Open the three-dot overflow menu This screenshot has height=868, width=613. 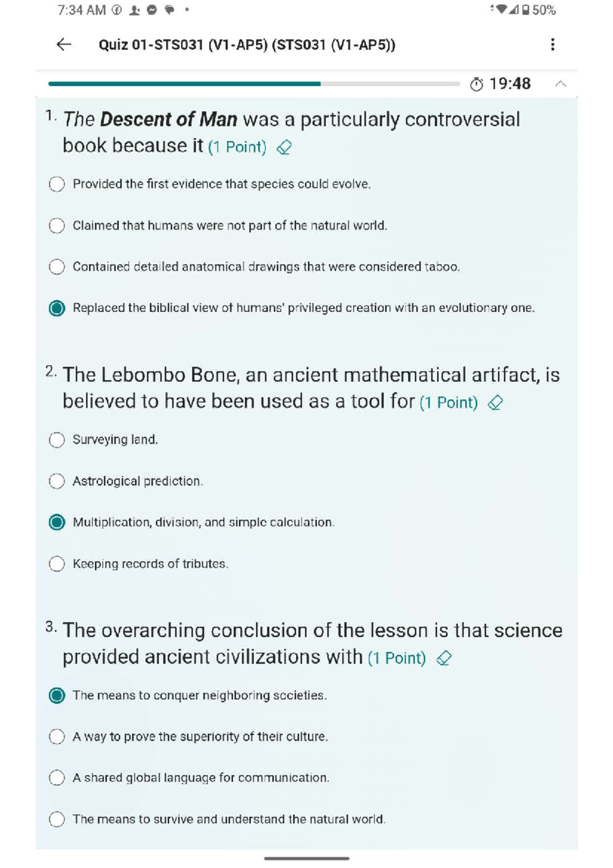pos(552,45)
